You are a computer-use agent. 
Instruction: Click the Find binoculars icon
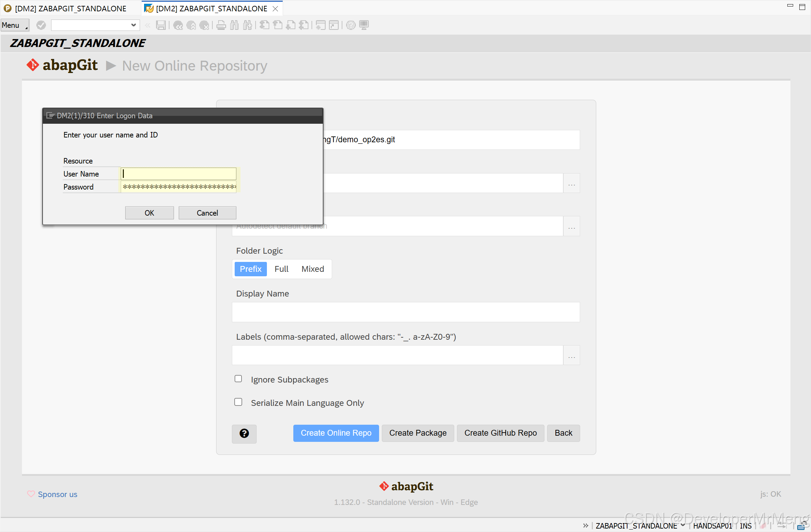click(x=234, y=25)
